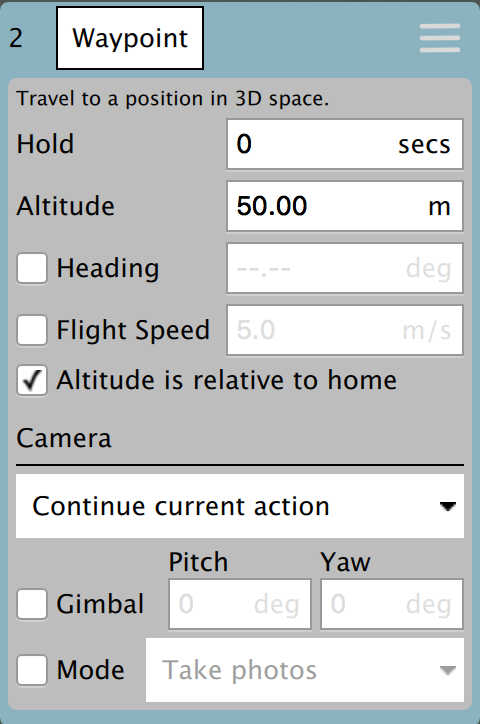480x724 pixels.
Task: Click the Flight Speed value field
Action: click(x=345, y=330)
